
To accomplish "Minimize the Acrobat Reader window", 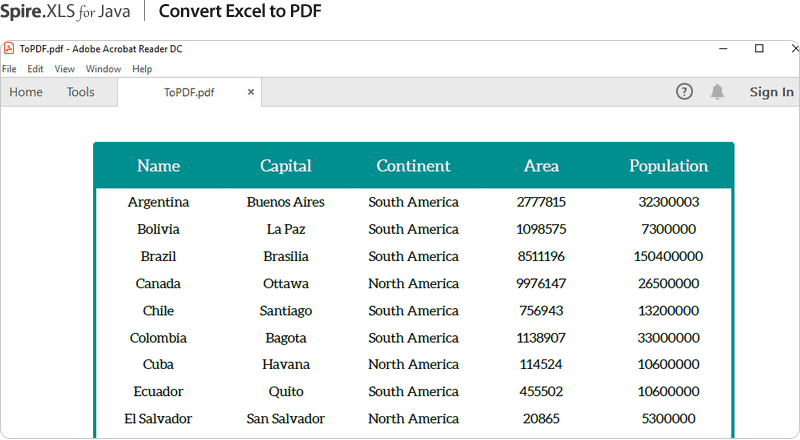I will 723,48.
